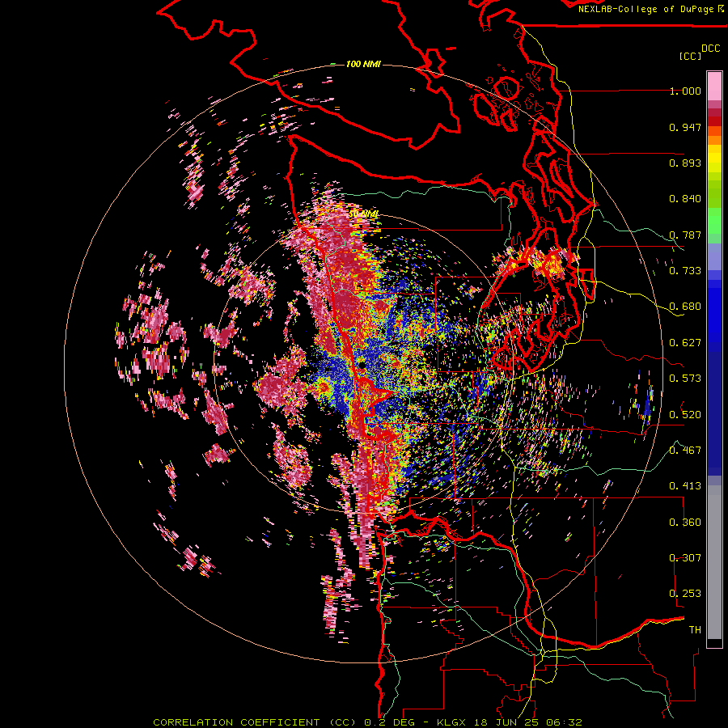728x728 pixels.
Task: Click the 0.947 scale value
Action: coord(685,127)
